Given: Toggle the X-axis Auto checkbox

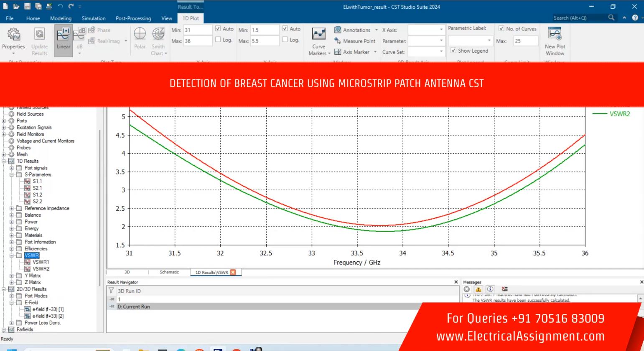Looking at the screenshot, I should coord(218,29).
